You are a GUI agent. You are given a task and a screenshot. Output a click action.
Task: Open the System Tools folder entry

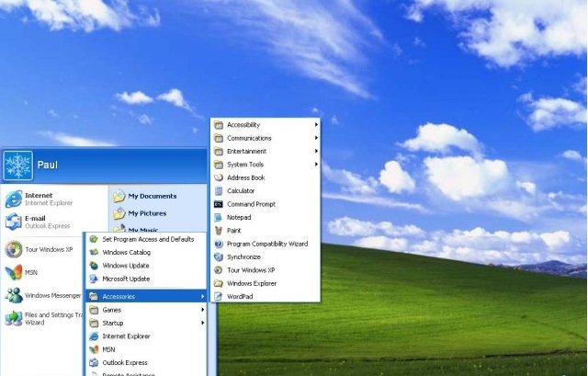coord(266,165)
